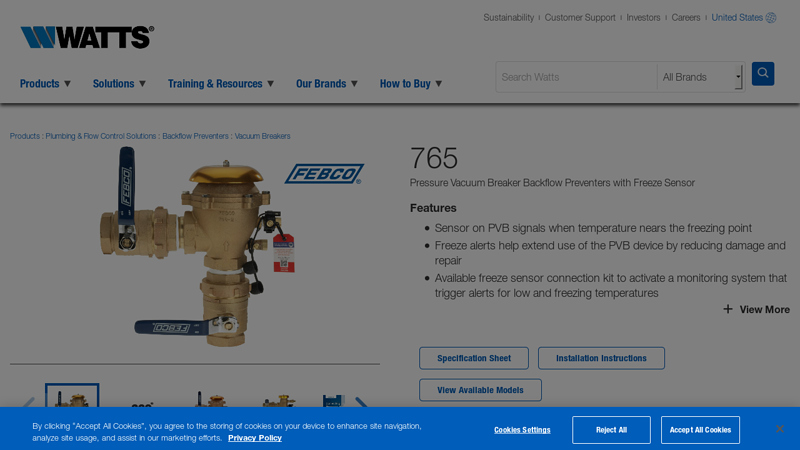
Task: Click the Installation Instructions button
Action: (x=601, y=358)
